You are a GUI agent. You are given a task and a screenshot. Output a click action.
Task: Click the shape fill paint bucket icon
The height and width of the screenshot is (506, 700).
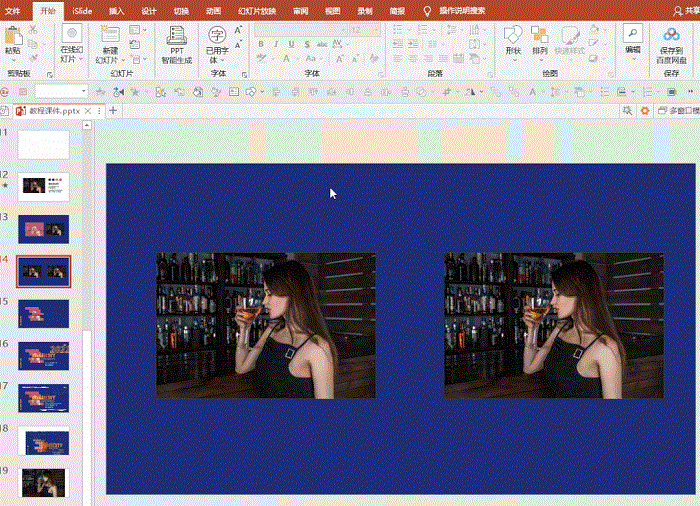594,29
